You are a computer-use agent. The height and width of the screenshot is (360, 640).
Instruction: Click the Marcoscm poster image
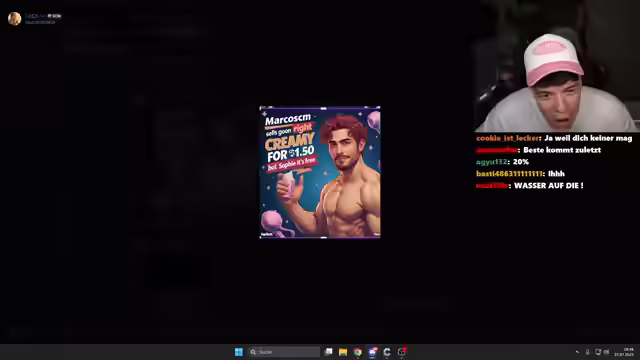tap(320, 172)
